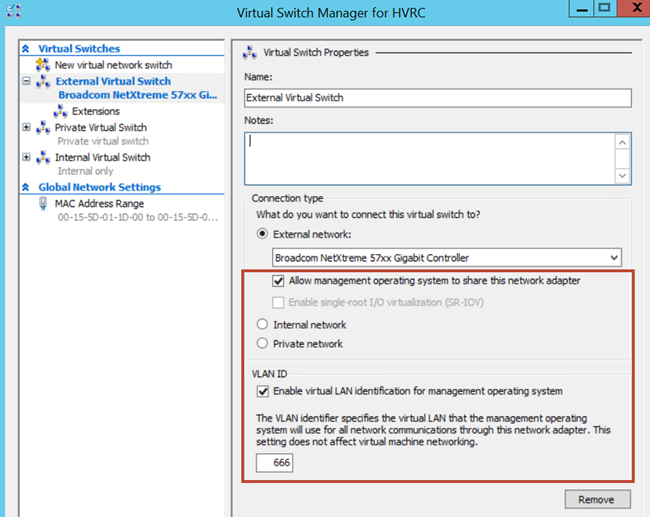Click the Extensions icon under External Virtual Switch
Screen dimensions: 650x517
coord(61,111)
